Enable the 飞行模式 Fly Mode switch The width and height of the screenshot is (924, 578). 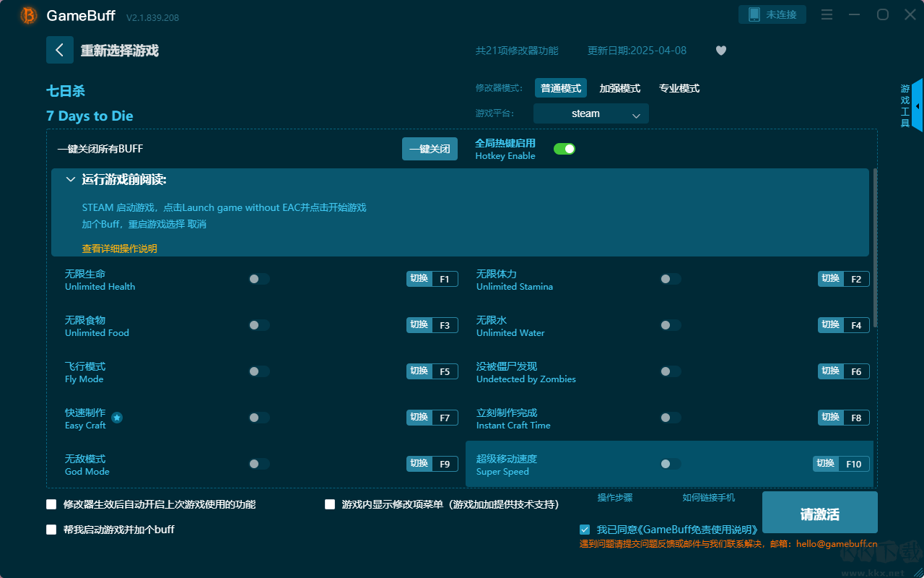click(259, 371)
